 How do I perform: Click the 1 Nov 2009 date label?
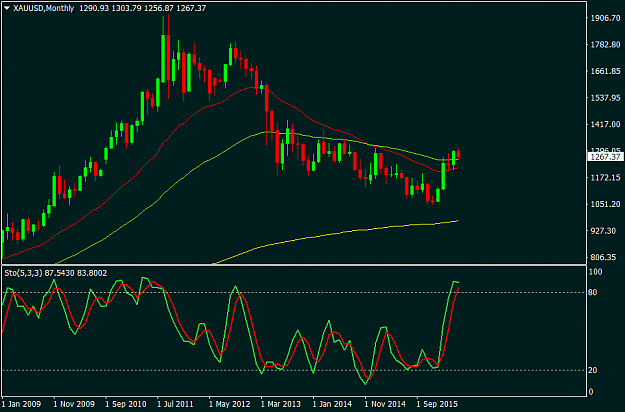click(x=74, y=404)
